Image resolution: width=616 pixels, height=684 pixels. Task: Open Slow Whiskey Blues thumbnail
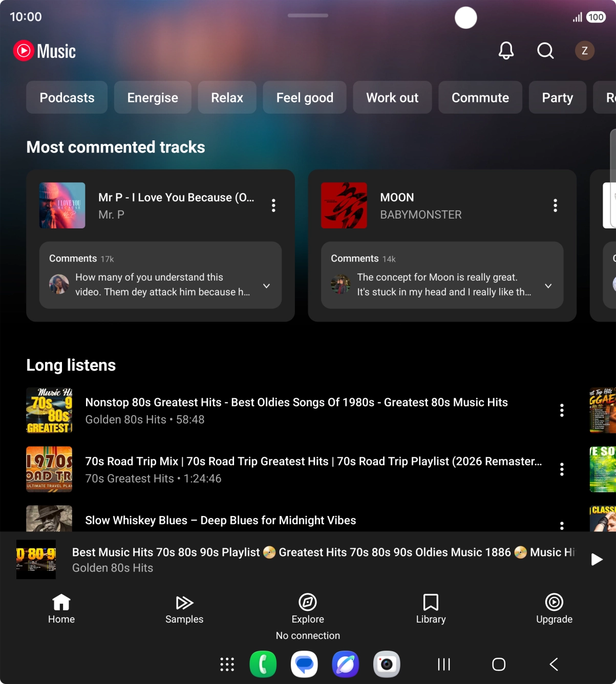point(49,518)
